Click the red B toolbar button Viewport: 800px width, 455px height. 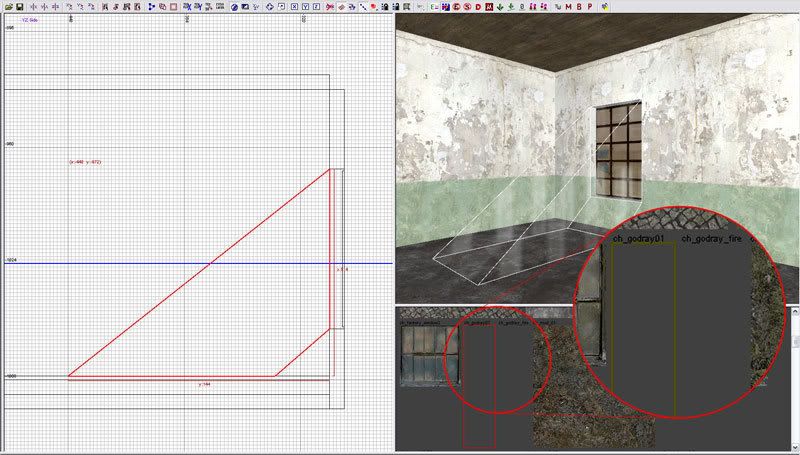[581, 7]
